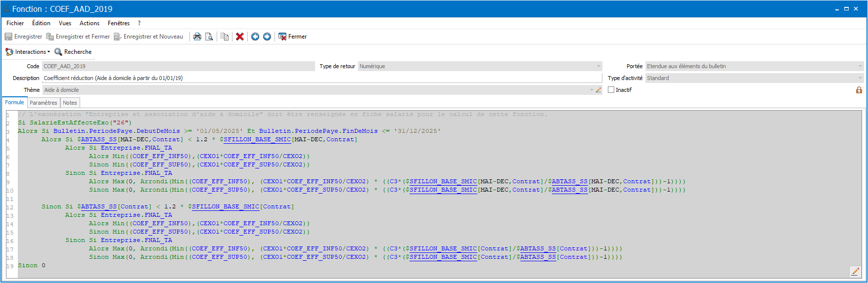868x283 pixels.
Task: Click 'Alors Max(0, Arrondi' on line 9
Action: tap(129, 181)
